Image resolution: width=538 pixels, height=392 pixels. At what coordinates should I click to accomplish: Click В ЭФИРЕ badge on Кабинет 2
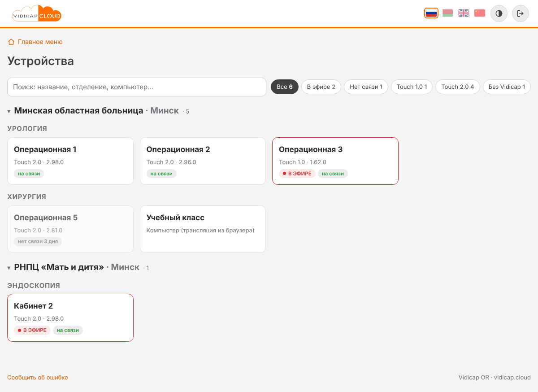(x=32, y=330)
